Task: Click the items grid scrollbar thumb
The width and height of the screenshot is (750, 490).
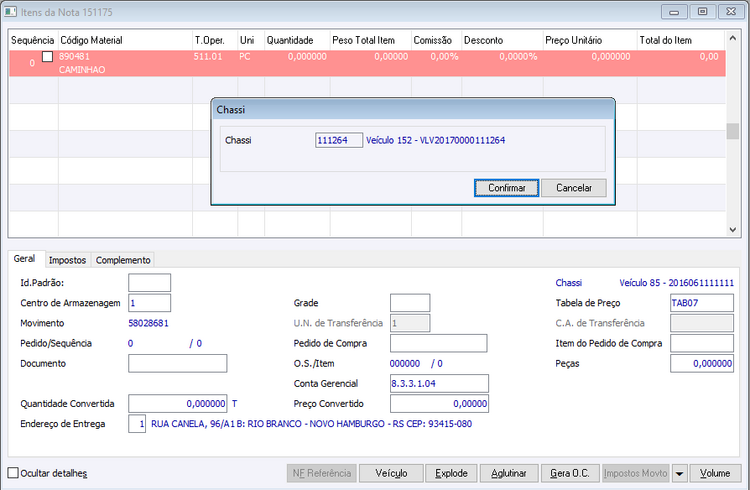Action: (732, 131)
